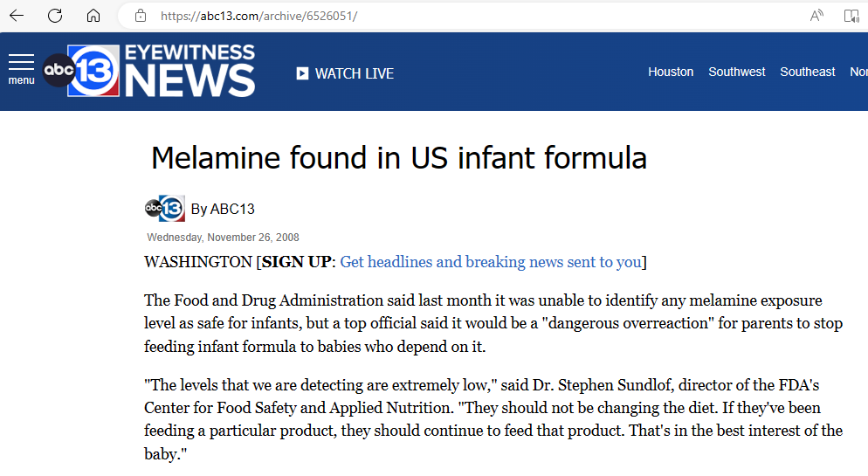Click the small ABC13 byline logo

click(x=164, y=209)
